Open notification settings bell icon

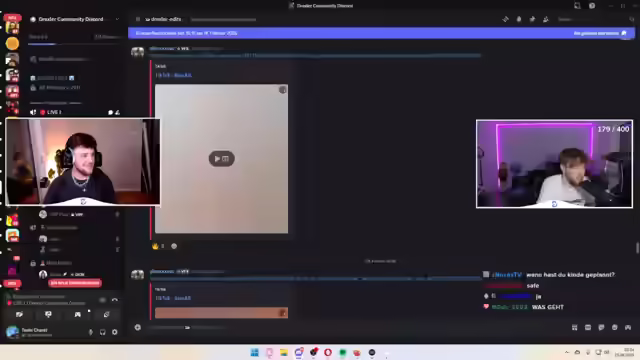(519, 19)
